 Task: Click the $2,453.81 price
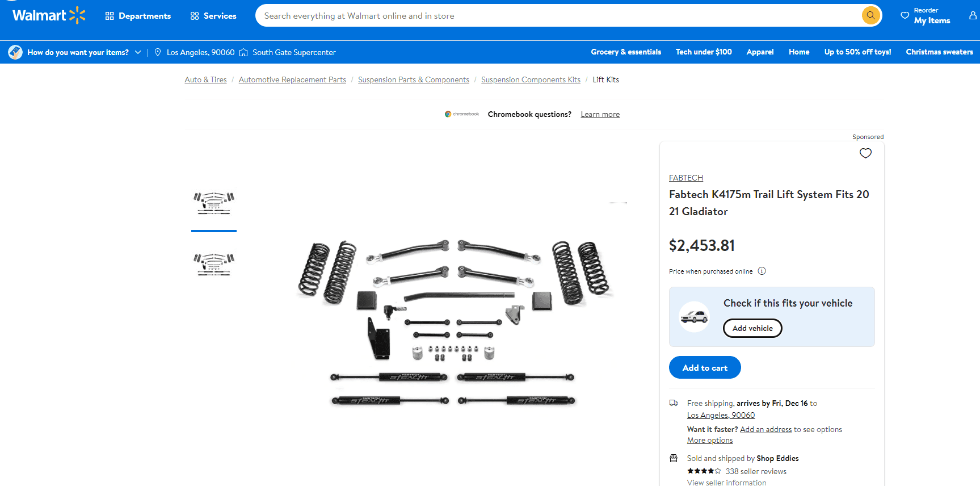click(x=702, y=245)
